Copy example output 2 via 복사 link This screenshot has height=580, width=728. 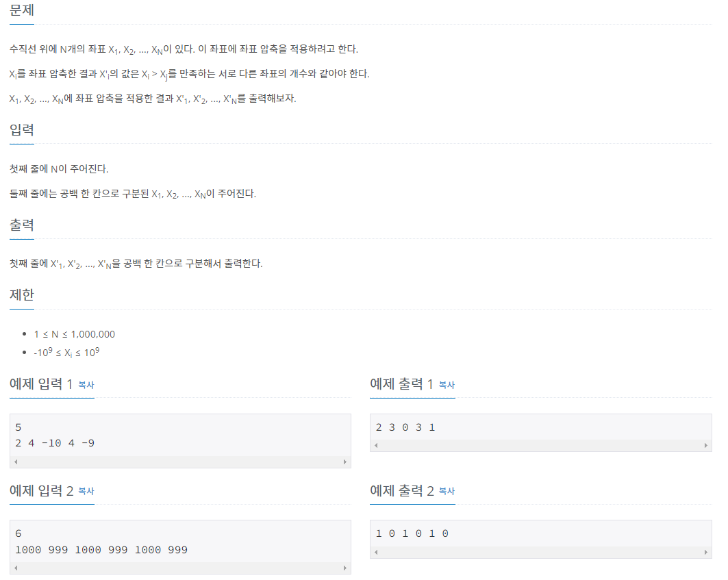pos(447,491)
